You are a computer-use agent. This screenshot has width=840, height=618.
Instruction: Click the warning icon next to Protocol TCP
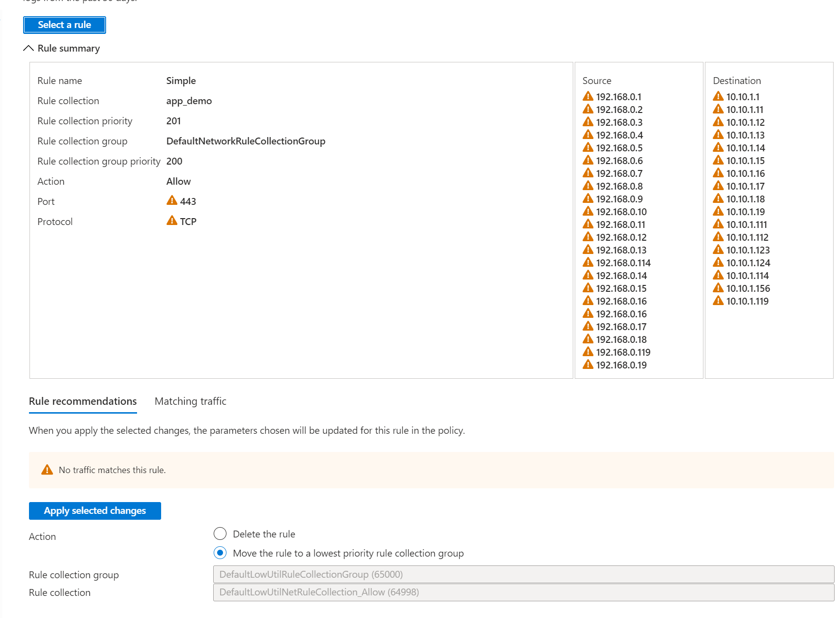[x=171, y=221]
